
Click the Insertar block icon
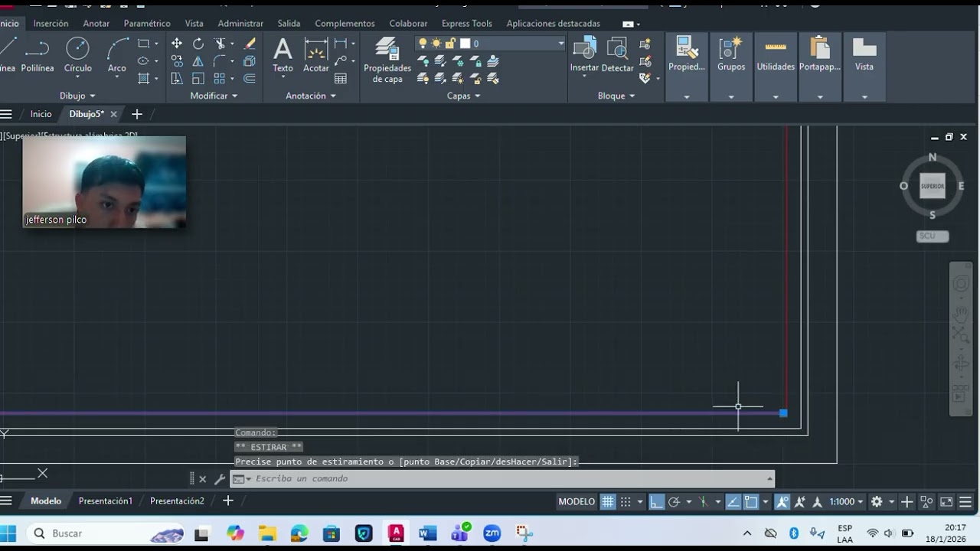584,55
